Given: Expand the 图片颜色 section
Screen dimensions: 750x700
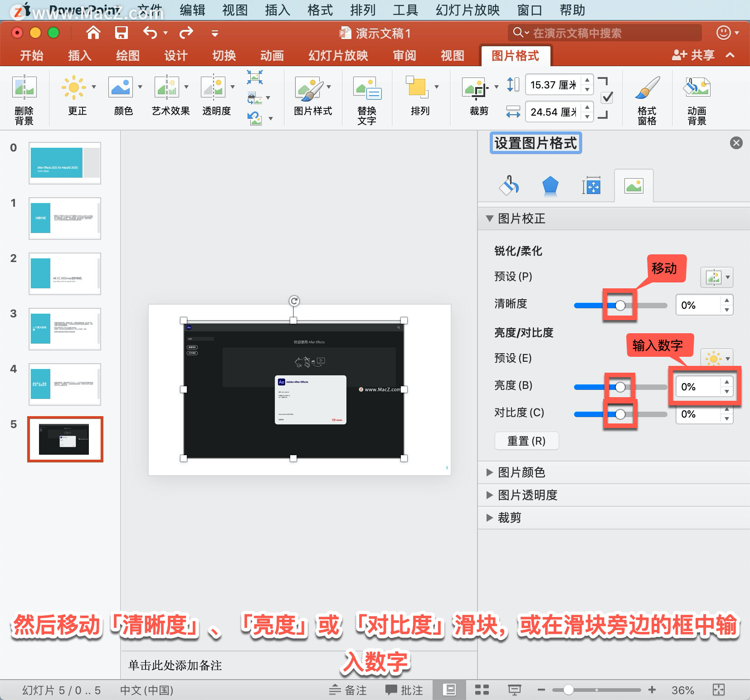Looking at the screenshot, I should coord(490,472).
